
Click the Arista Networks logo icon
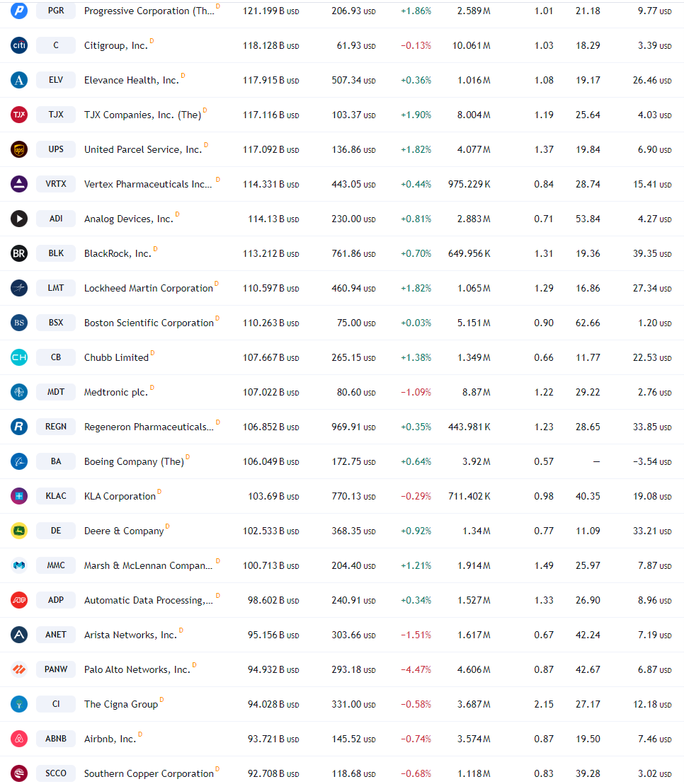(19, 635)
